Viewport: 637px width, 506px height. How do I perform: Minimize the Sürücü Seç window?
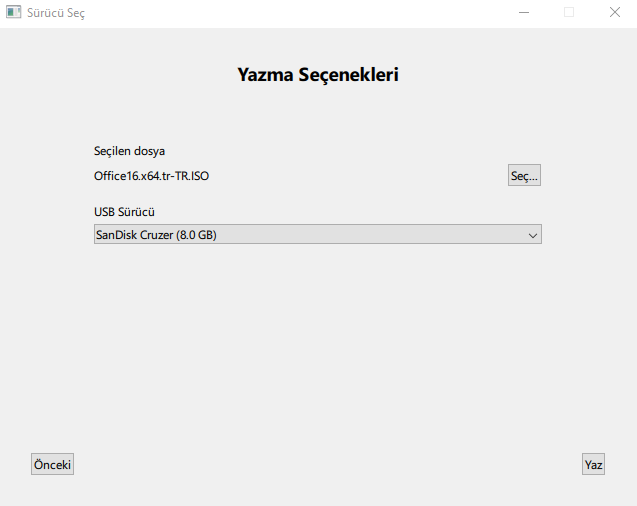[523, 13]
